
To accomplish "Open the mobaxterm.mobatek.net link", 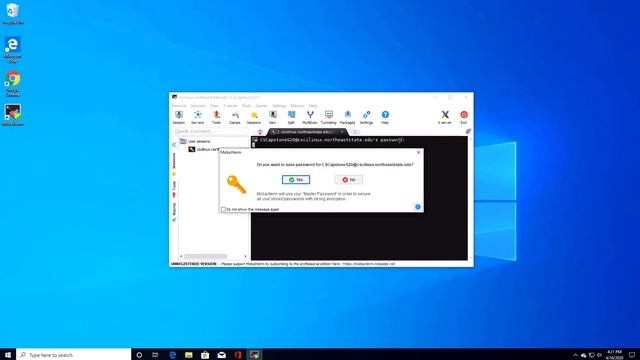I will [369, 264].
